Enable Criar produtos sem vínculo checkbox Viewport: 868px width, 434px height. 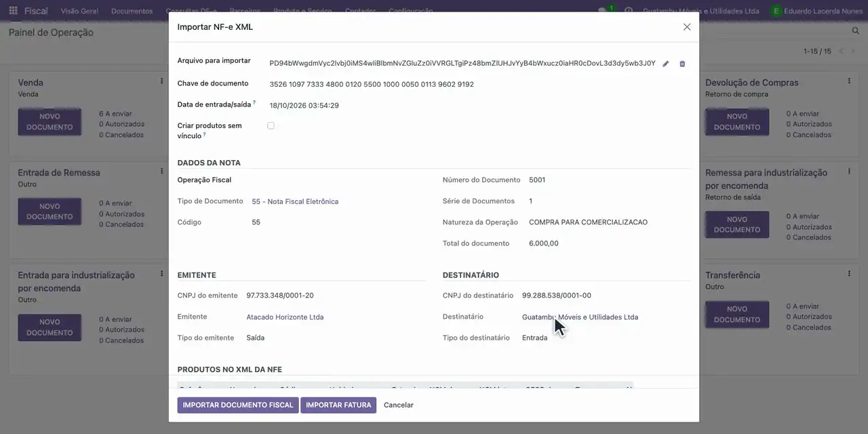tap(271, 125)
